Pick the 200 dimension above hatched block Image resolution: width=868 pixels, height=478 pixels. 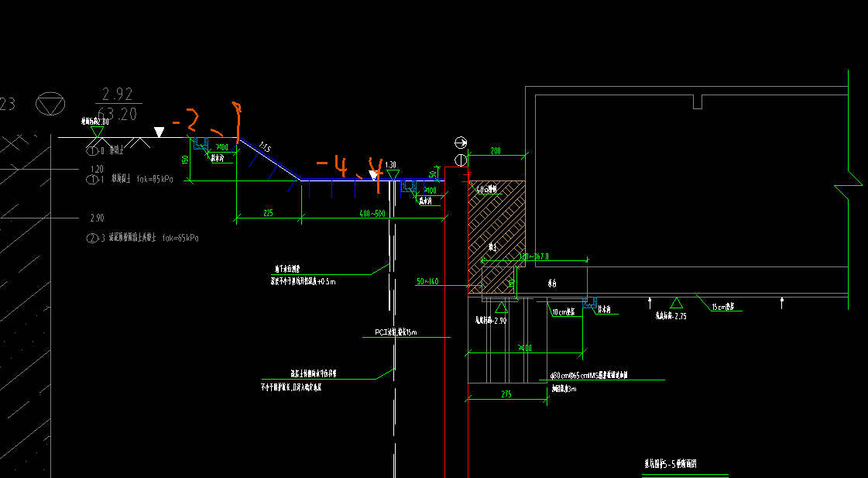click(496, 150)
